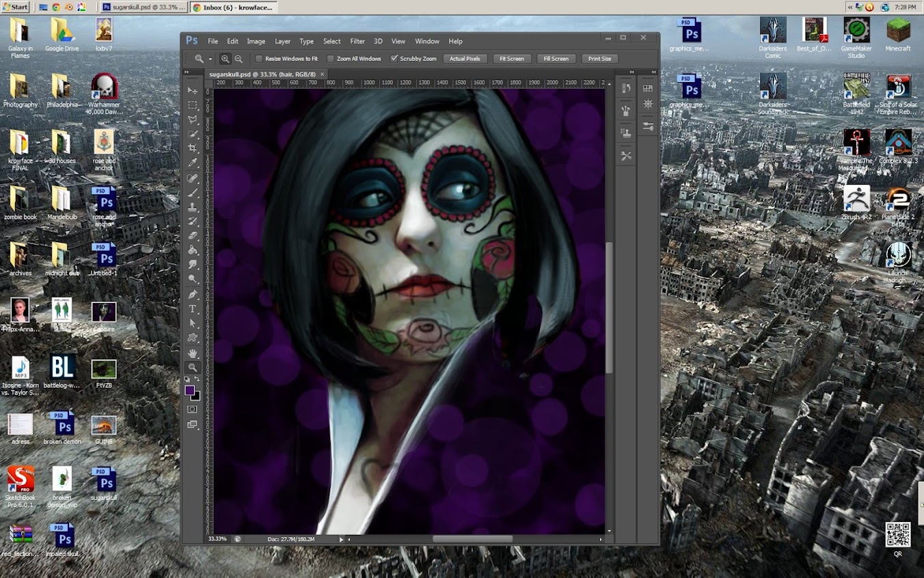Select the Google Drive desktop folder
The image size is (924, 578).
point(62,36)
